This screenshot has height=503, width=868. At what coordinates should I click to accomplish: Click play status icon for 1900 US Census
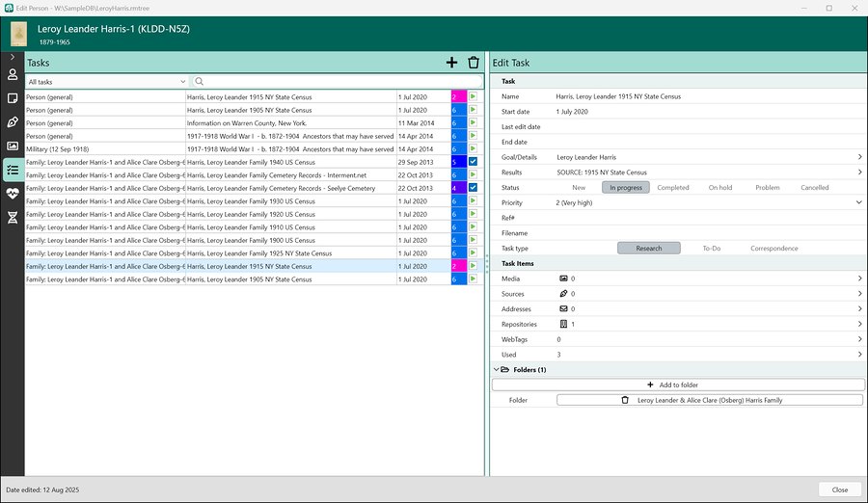(473, 240)
